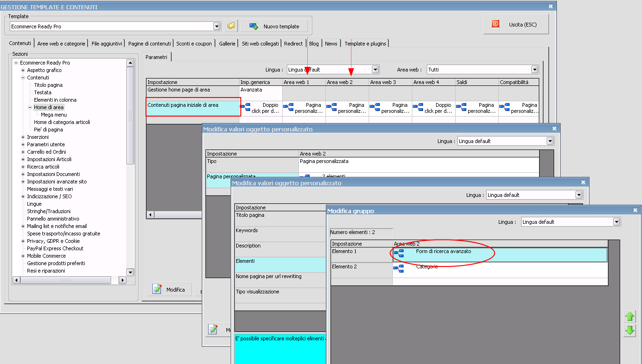
Task: Select Home di categoria articoli tree item
Action: click(x=62, y=122)
